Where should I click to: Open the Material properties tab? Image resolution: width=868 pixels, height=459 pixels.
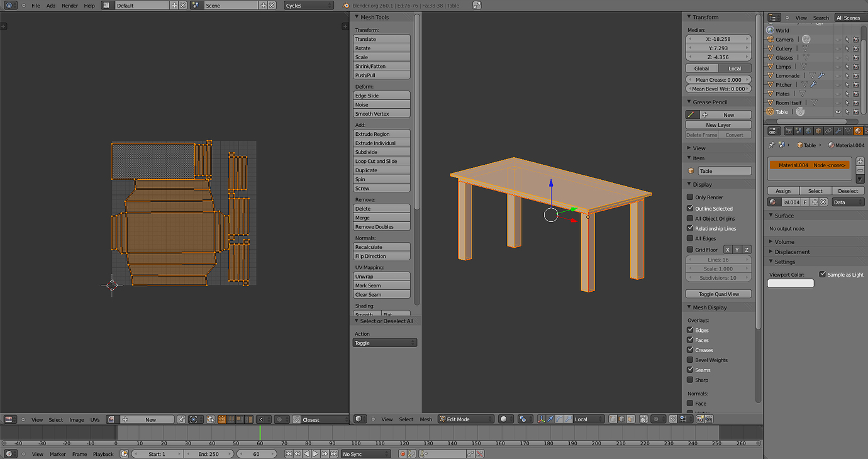(858, 131)
